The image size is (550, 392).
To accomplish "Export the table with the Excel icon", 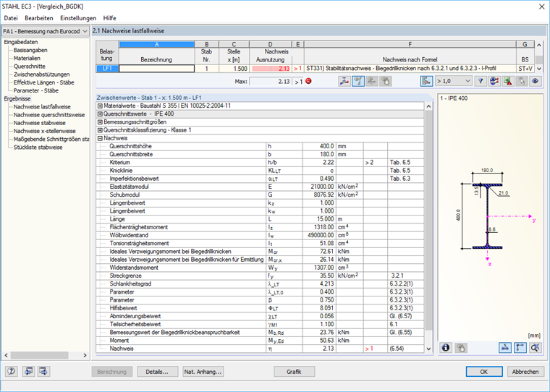I will pos(508,81).
